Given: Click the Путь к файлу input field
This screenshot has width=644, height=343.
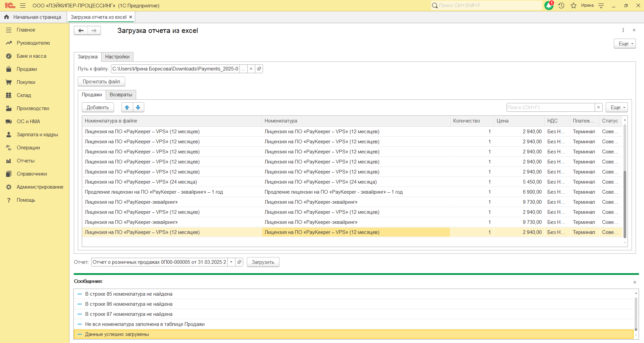Looking at the screenshot, I should tap(175, 69).
